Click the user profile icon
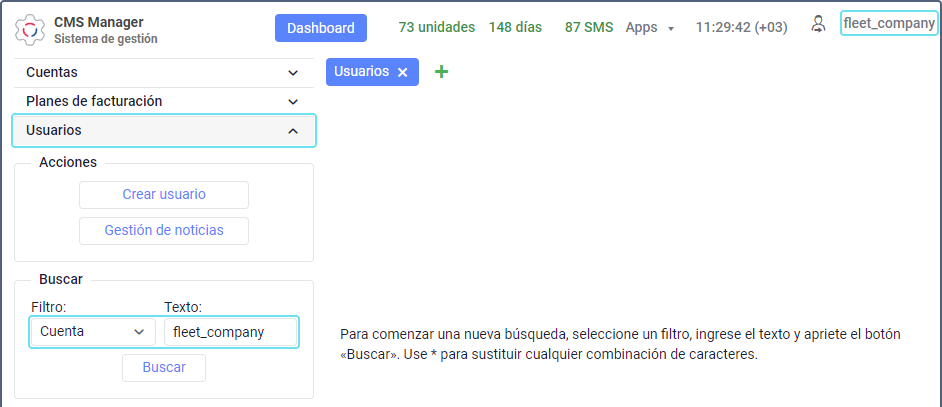The width and height of the screenshot is (942, 407). (x=819, y=23)
